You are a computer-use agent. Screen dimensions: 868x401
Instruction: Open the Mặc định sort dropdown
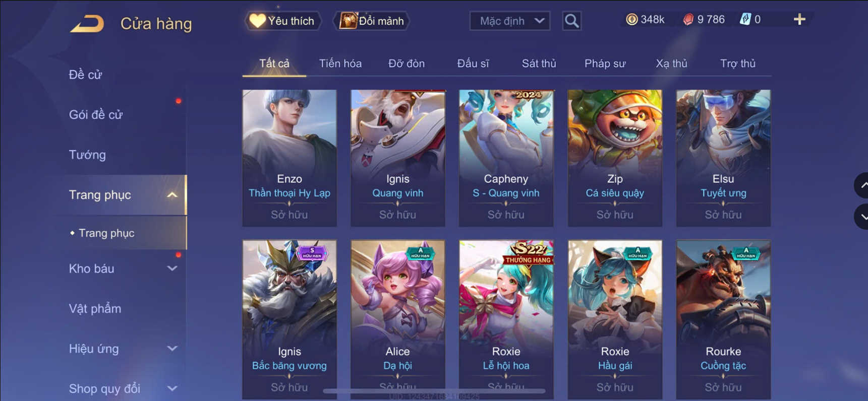(x=510, y=21)
